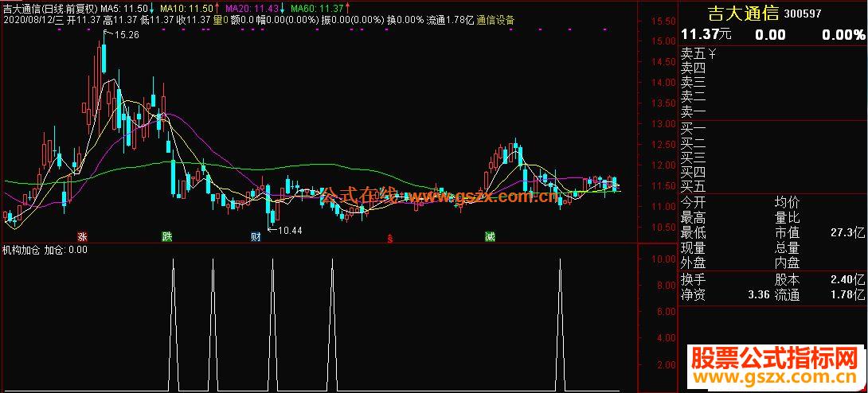Click the leftmost 机构加仓 signal spike

(174, 325)
